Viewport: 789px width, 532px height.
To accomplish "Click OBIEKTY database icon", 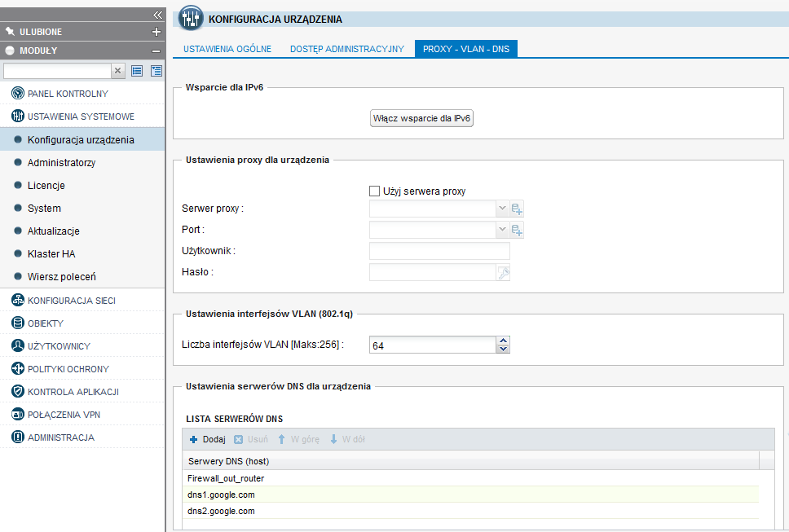I will point(18,323).
